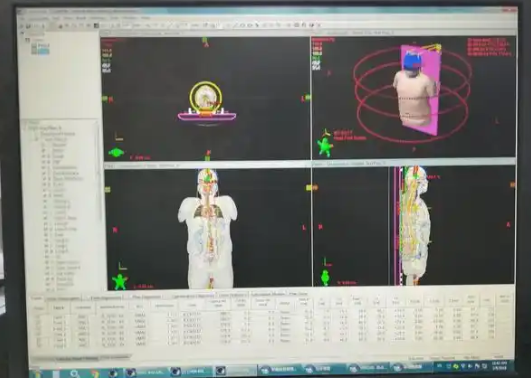Open the File menu

point(22,18)
